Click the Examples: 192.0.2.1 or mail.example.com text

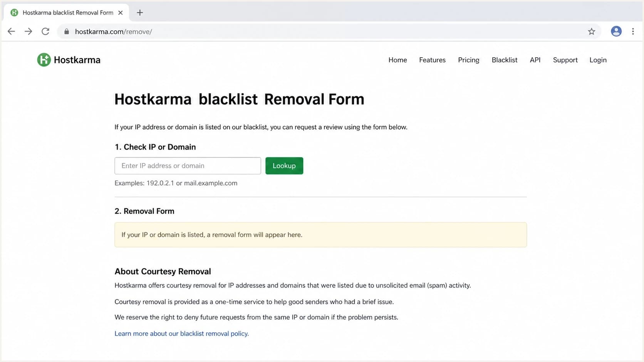pos(176,183)
